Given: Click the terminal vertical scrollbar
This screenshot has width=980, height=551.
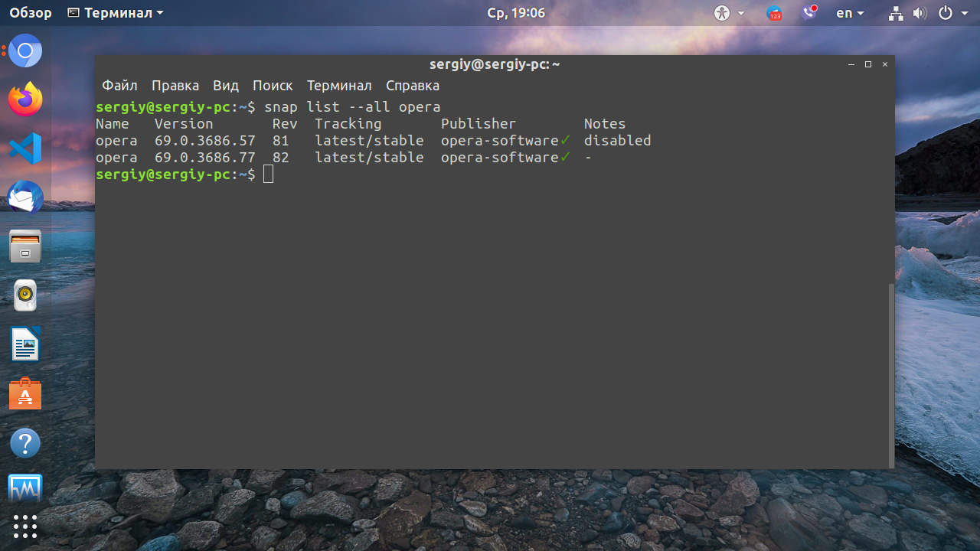Looking at the screenshot, I should pos(890,375).
